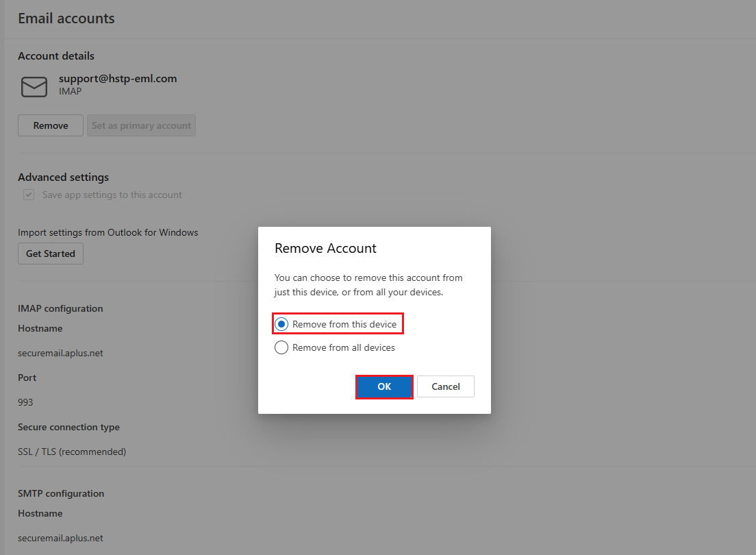
Task: Click the "Remove Account" dialog title
Action: [x=325, y=248]
